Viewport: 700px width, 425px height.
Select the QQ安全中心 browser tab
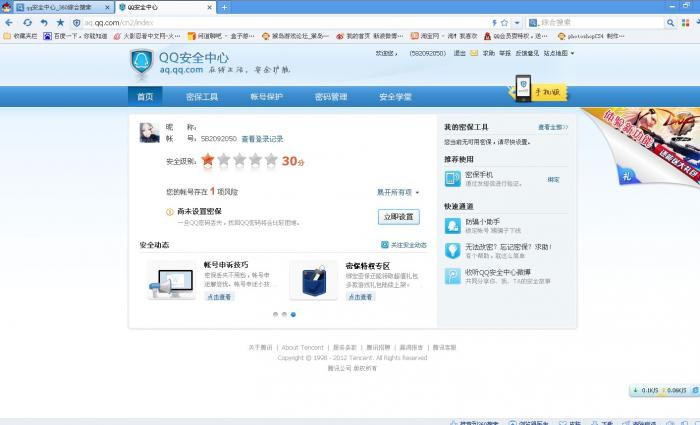tap(165, 8)
